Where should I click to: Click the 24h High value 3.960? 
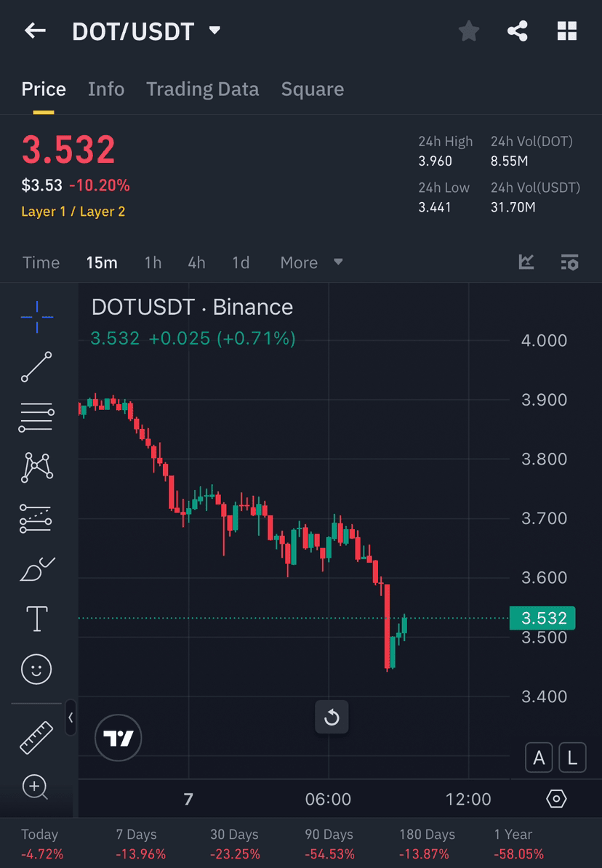(x=436, y=161)
